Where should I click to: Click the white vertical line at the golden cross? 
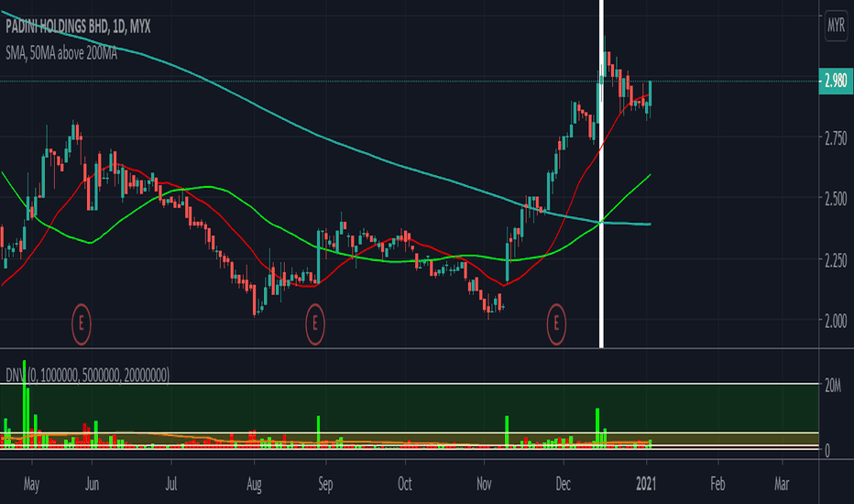click(601, 174)
